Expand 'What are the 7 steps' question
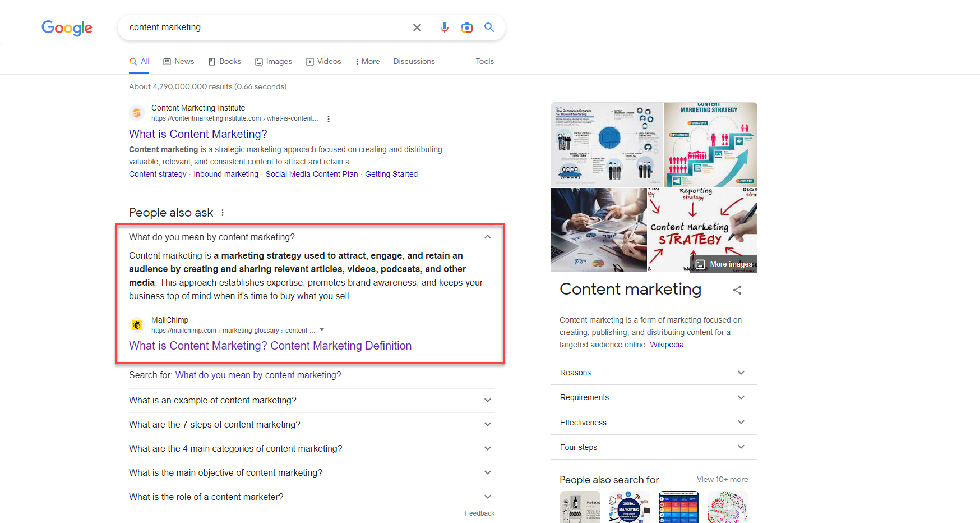 click(x=312, y=425)
